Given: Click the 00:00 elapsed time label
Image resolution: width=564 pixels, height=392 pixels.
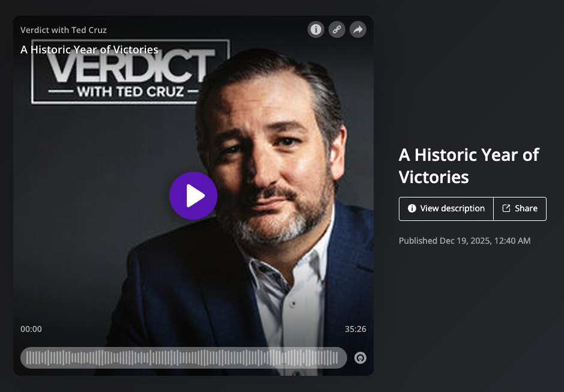Looking at the screenshot, I should tap(31, 329).
